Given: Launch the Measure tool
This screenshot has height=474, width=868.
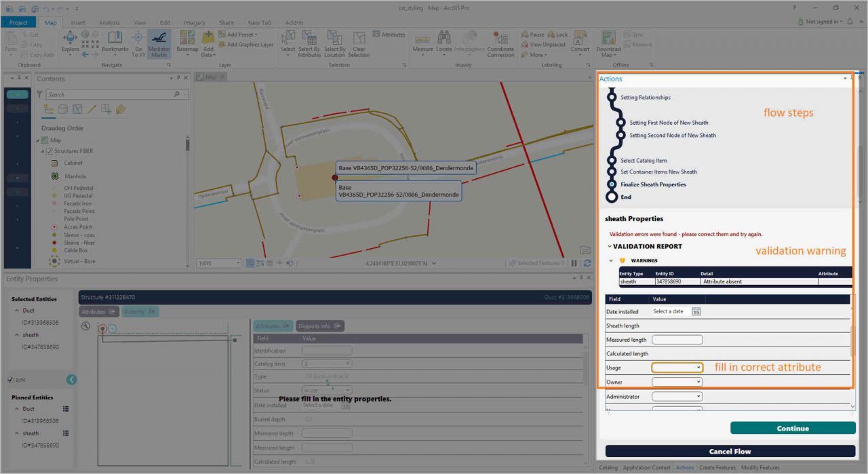Looking at the screenshot, I should [x=423, y=43].
